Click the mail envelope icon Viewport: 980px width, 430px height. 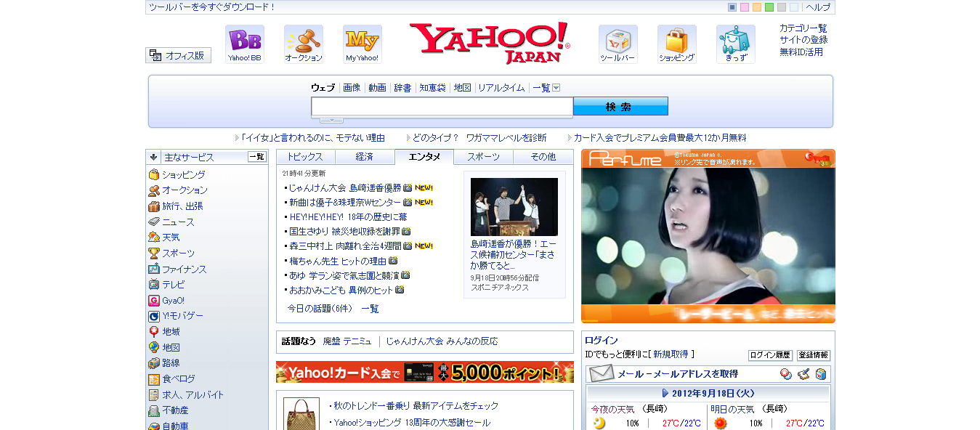tap(602, 374)
